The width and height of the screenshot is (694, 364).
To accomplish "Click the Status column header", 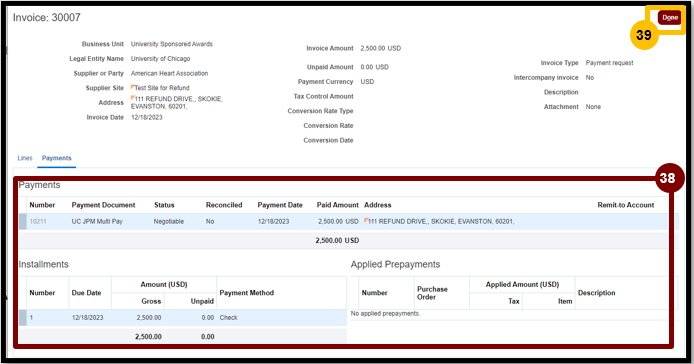I will point(164,205).
